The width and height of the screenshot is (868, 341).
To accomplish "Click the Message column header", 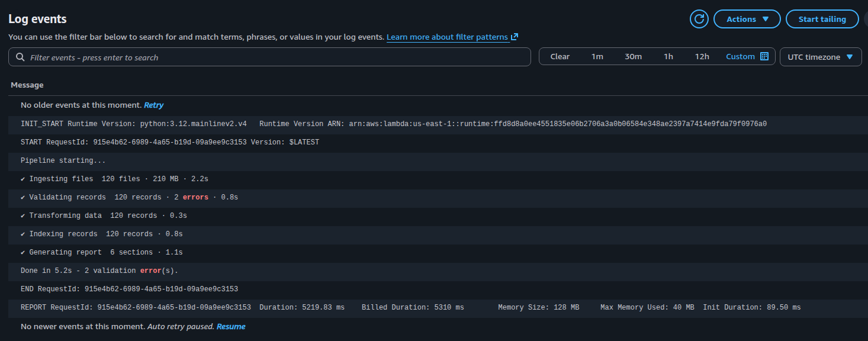I will [x=27, y=85].
